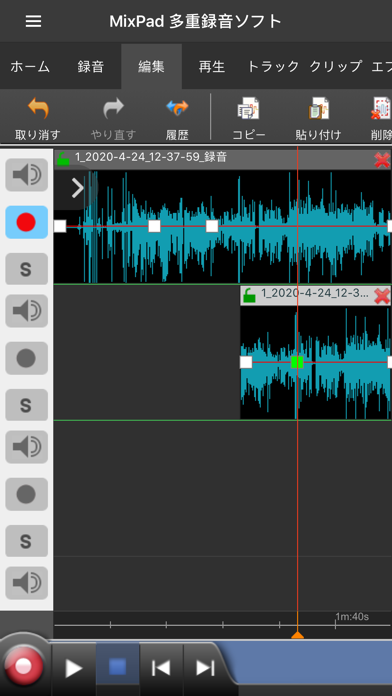
Task: Expand the track panel with chevron arrow
Action: [77, 188]
